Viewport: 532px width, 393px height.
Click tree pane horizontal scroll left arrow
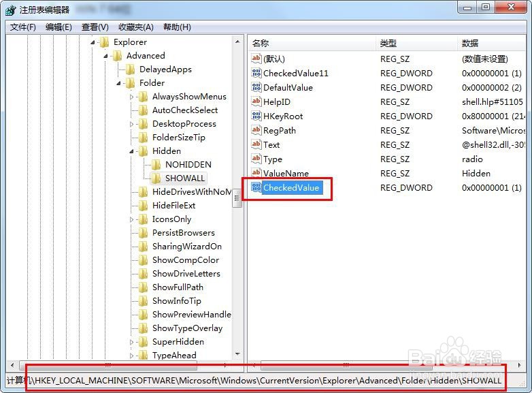(x=12, y=366)
